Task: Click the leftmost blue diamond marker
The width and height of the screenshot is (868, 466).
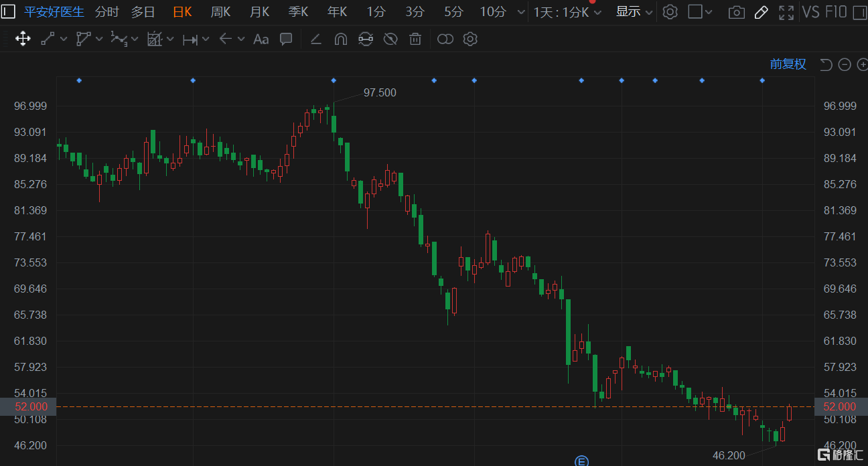Action: 79,80
